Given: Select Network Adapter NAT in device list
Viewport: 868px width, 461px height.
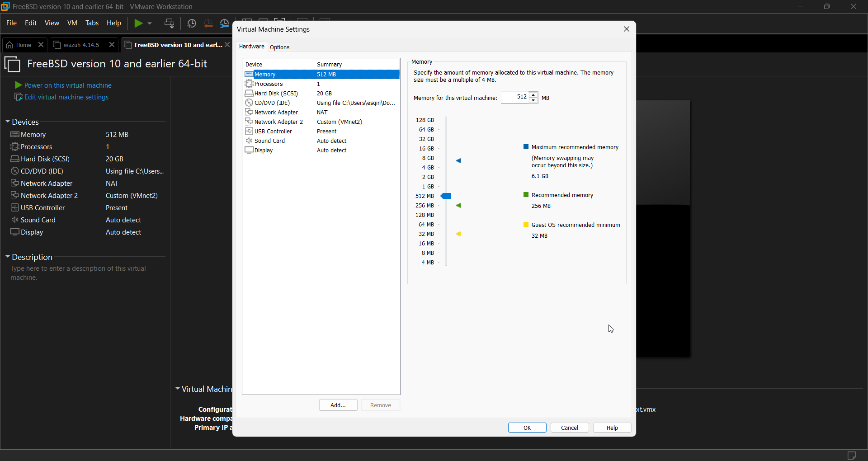Looking at the screenshot, I should tap(321, 113).
